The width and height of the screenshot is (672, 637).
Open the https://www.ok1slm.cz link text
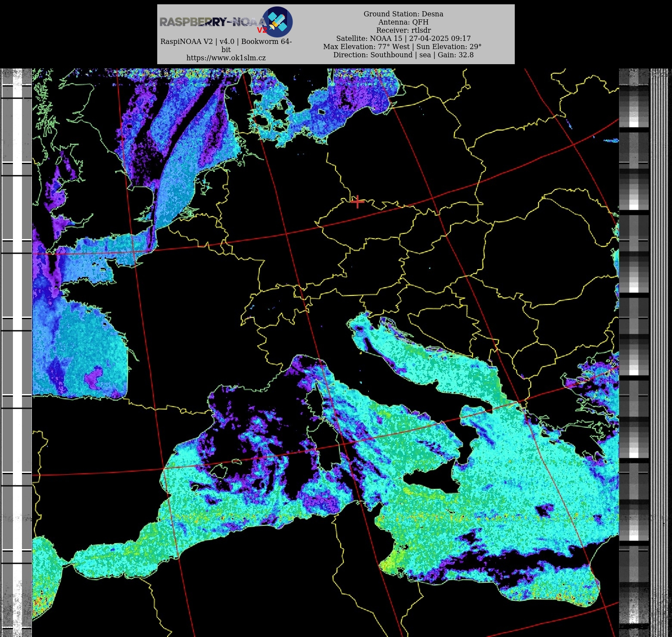[226, 58]
